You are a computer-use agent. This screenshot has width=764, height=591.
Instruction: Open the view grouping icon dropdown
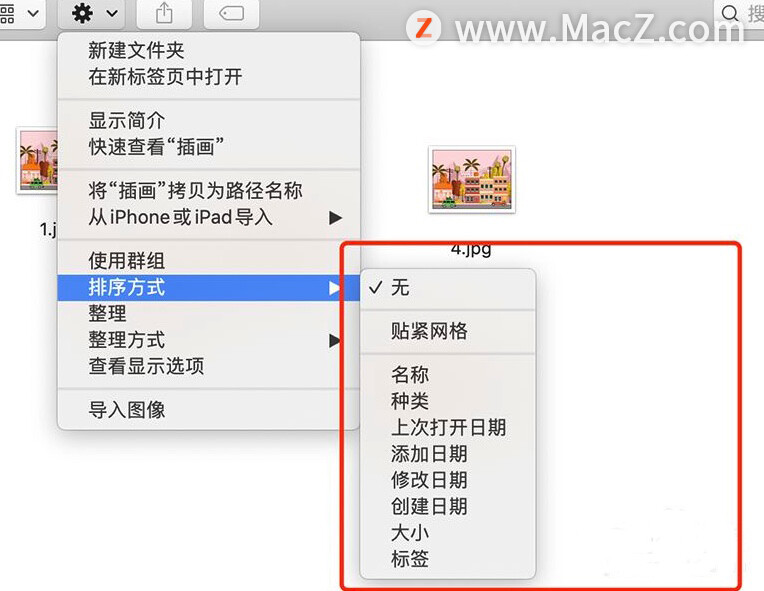coord(19,13)
